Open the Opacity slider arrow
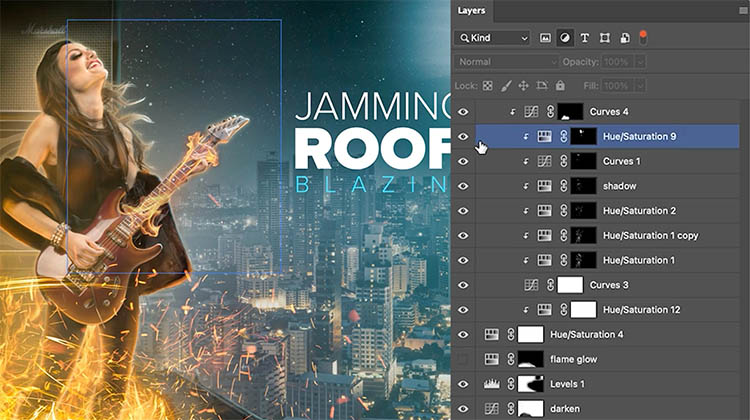The height and width of the screenshot is (420, 750). (640, 62)
